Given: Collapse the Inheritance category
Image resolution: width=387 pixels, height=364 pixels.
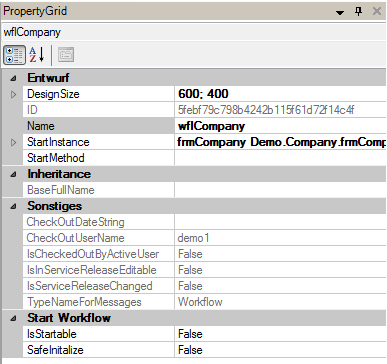Looking at the screenshot, I should pyautogui.click(x=13, y=174).
